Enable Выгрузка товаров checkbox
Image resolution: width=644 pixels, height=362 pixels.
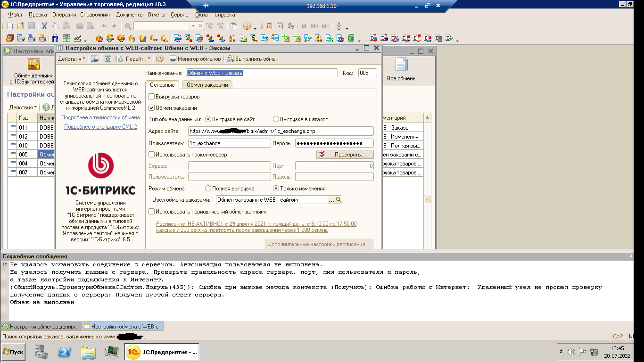(151, 97)
